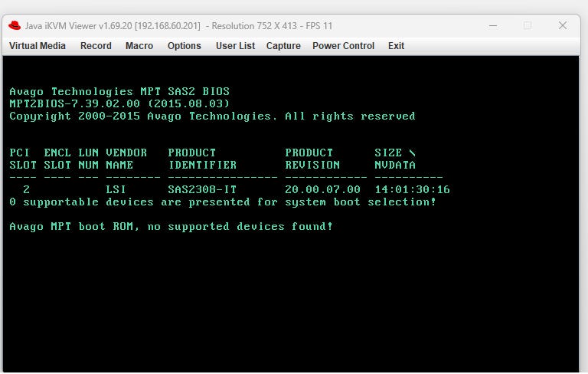Click the '14:01:30:16' NVDATA value

[412, 189]
